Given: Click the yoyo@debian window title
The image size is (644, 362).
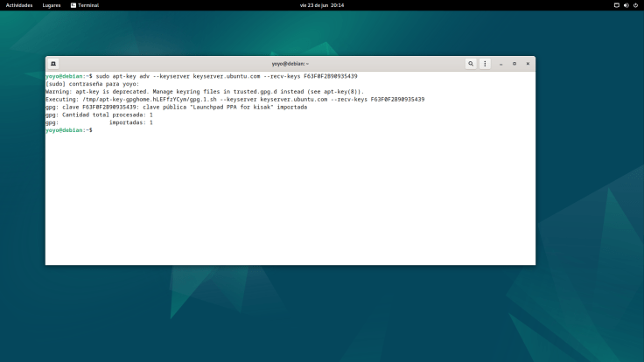Looking at the screenshot, I should 290,64.
